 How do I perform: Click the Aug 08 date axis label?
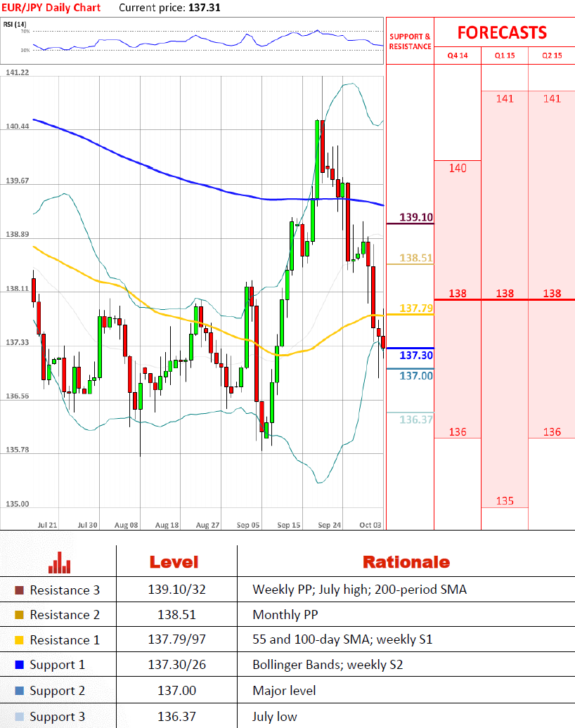click(x=126, y=525)
